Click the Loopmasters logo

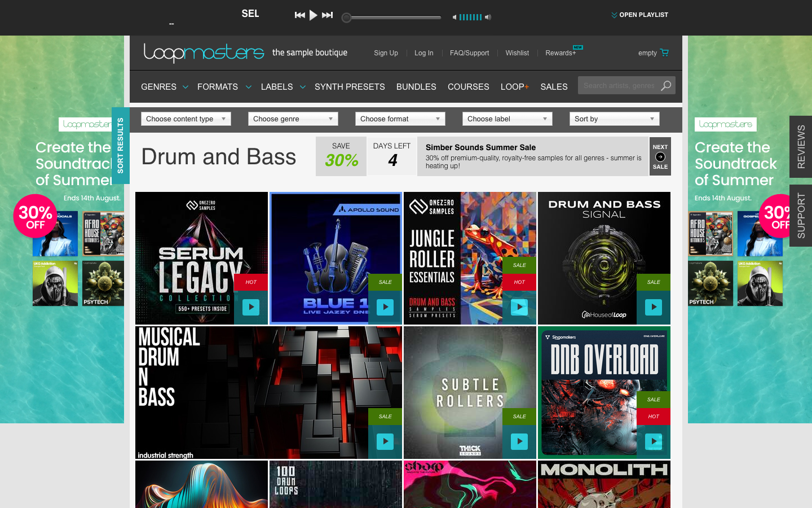pyautogui.click(x=204, y=52)
